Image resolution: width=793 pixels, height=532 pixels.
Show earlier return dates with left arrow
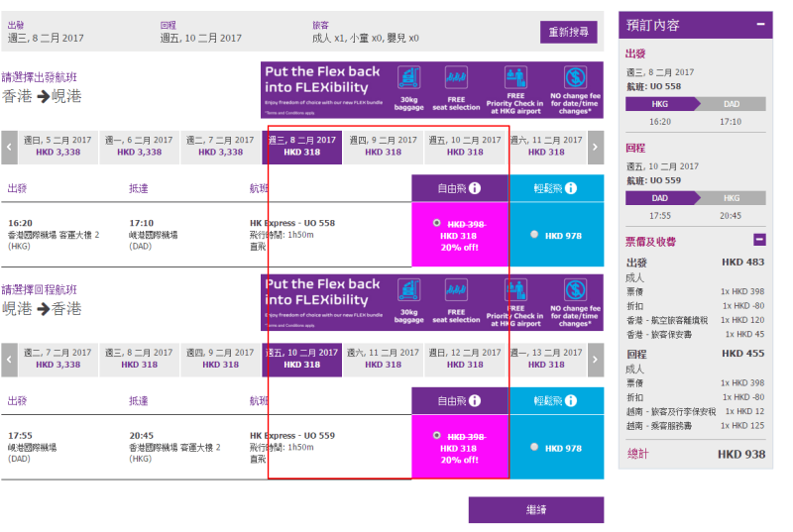tap(9, 360)
